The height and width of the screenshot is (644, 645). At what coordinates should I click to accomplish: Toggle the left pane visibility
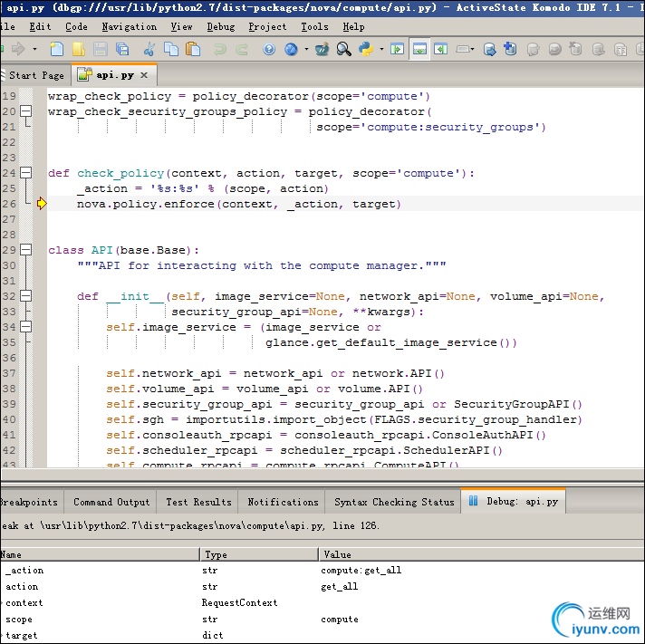tap(398, 49)
